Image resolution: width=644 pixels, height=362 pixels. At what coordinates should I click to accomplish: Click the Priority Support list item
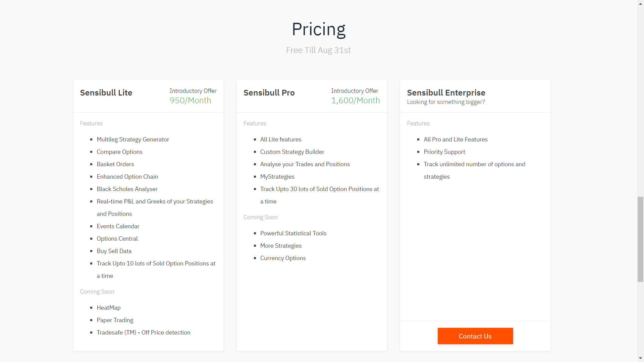pyautogui.click(x=444, y=152)
